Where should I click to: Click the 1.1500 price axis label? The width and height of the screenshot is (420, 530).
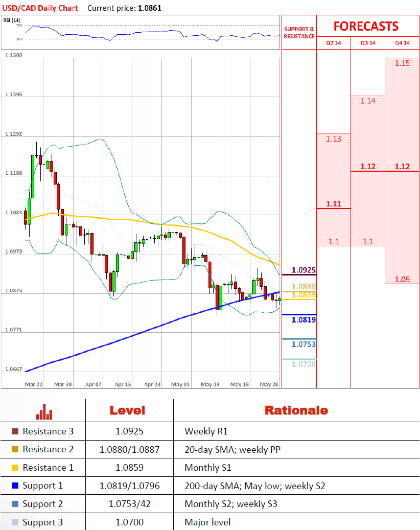(x=13, y=55)
